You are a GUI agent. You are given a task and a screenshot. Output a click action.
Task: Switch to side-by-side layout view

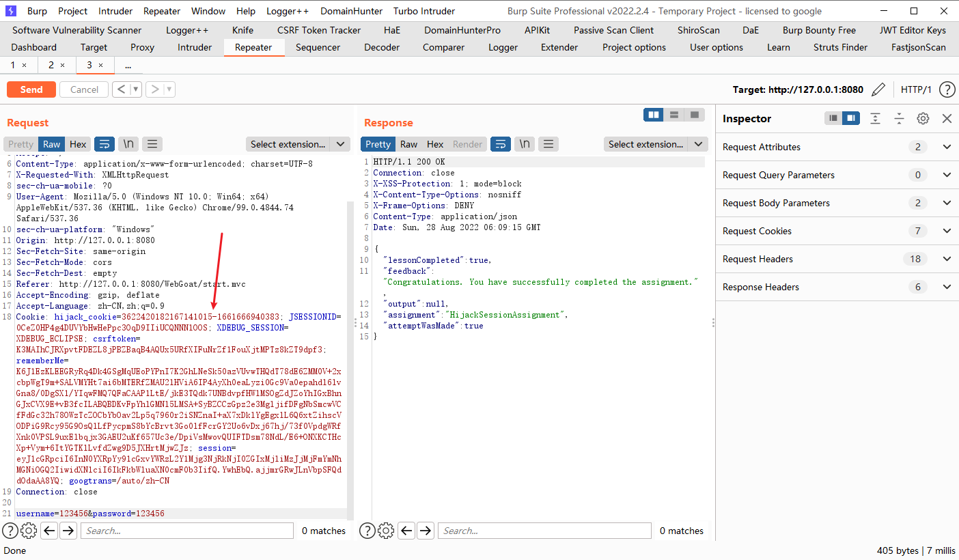[x=654, y=115]
